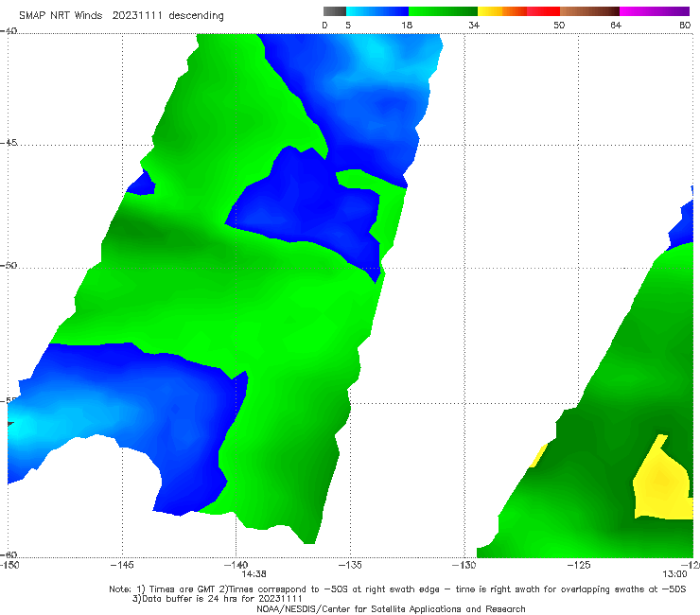Select the yellow-orange segment of the color bar
The width and height of the screenshot is (700, 615).
coord(501,11)
